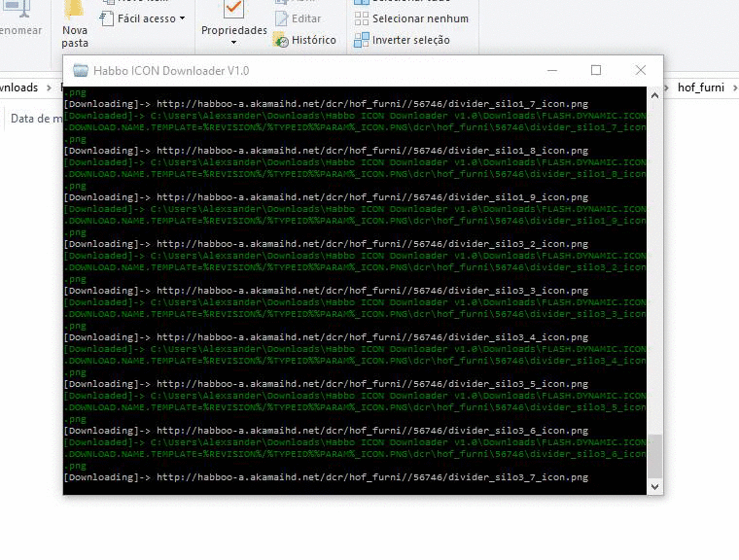Click the Editar document icon

(281, 18)
